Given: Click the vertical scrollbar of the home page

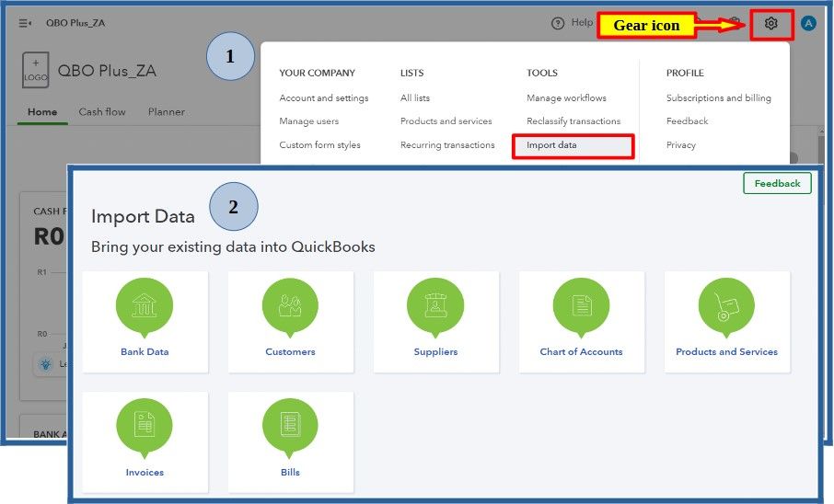Looking at the screenshot, I should (821, 149).
